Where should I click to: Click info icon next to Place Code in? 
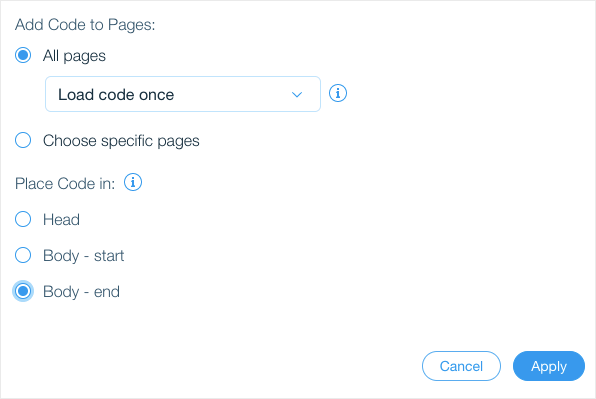[x=133, y=183]
